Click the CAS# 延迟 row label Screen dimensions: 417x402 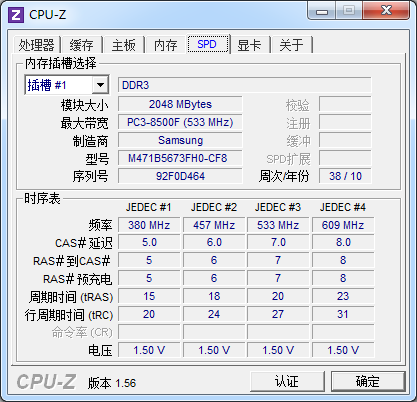click(84, 243)
